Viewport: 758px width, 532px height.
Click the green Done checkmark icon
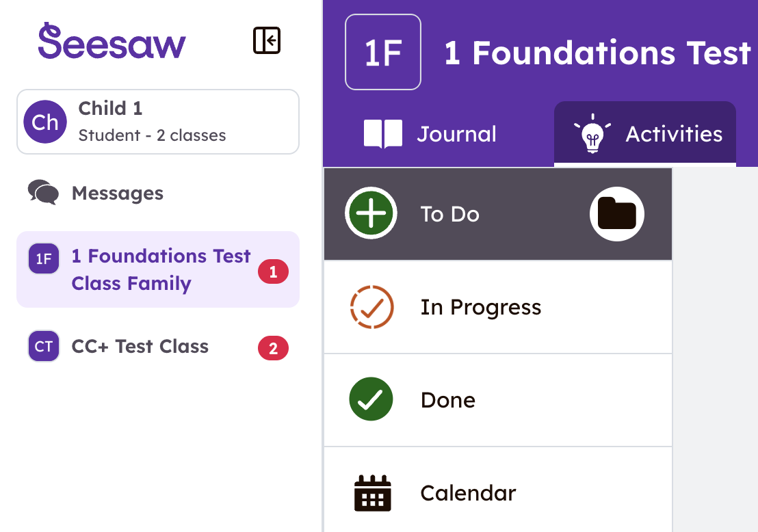click(x=371, y=399)
